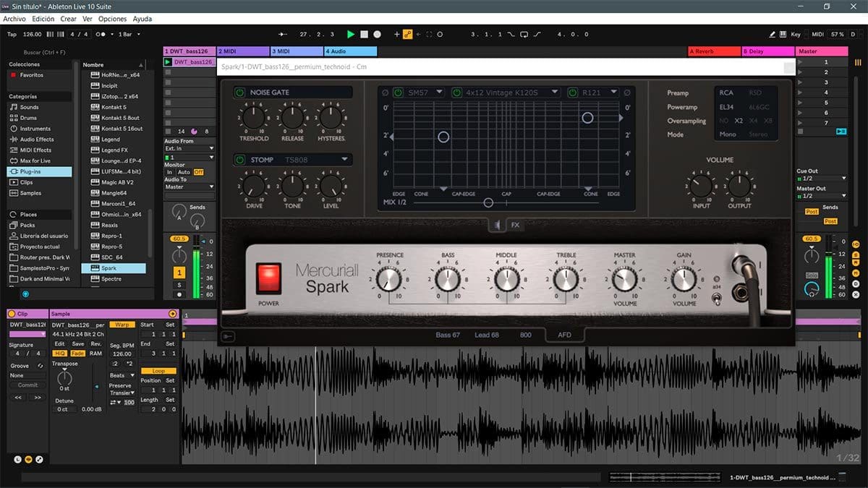Toggle the Stomp power button
Screen dimensions: 868x488
pyautogui.click(x=239, y=159)
